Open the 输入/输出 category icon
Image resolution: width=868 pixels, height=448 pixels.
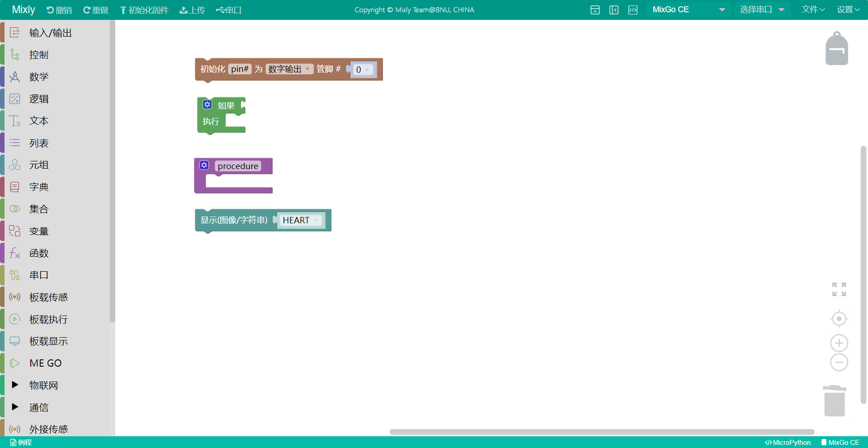14,33
